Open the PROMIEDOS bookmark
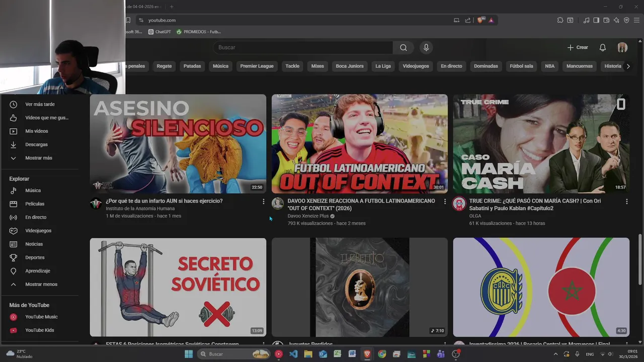This screenshot has width=644, height=362. (199, 32)
